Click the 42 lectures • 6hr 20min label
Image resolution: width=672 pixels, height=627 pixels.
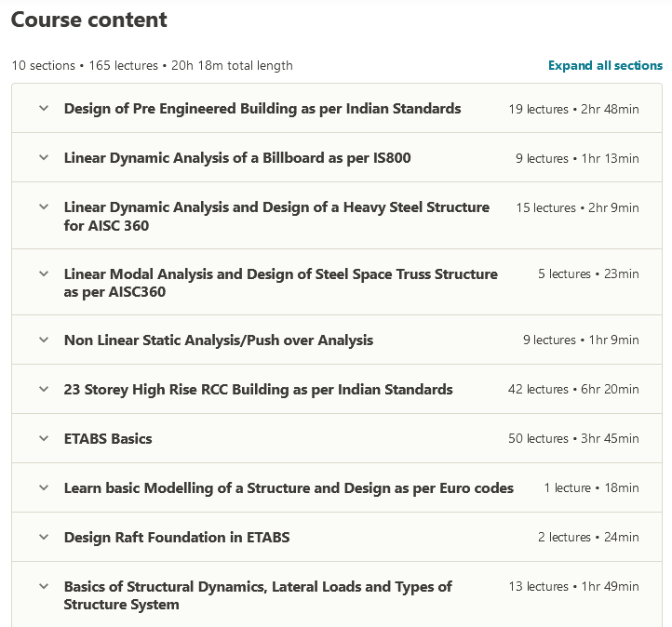(x=573, y=390)
